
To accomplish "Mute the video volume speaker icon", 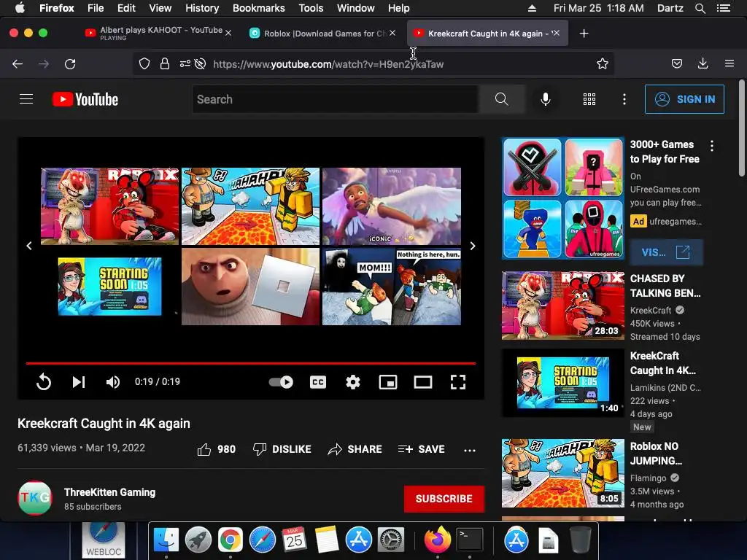I will 113,382.
